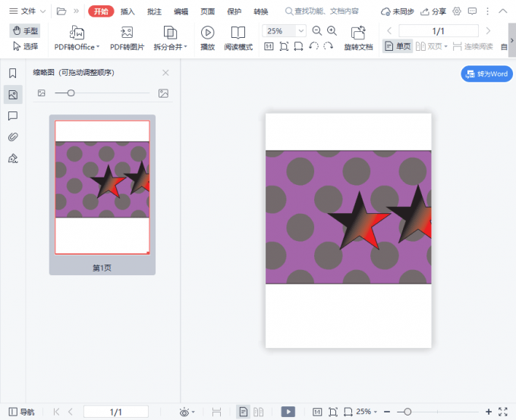Open the 文件 menu
516x420 pixels.
pos(27,11)
